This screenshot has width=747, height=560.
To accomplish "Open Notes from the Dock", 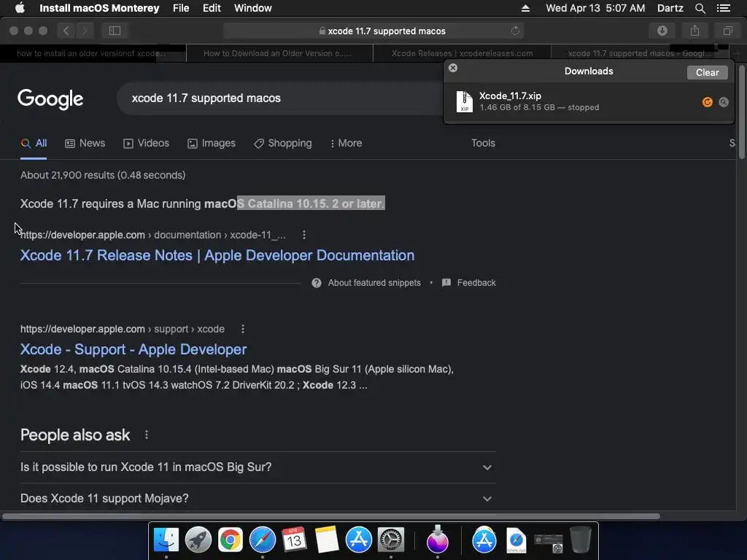I will pos(326,540).
